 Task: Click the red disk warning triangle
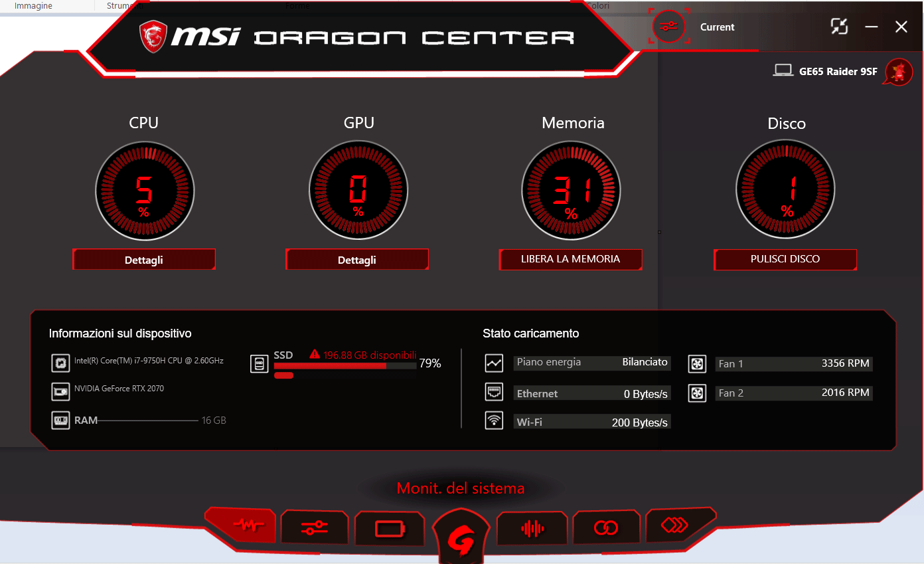(315, 355)
